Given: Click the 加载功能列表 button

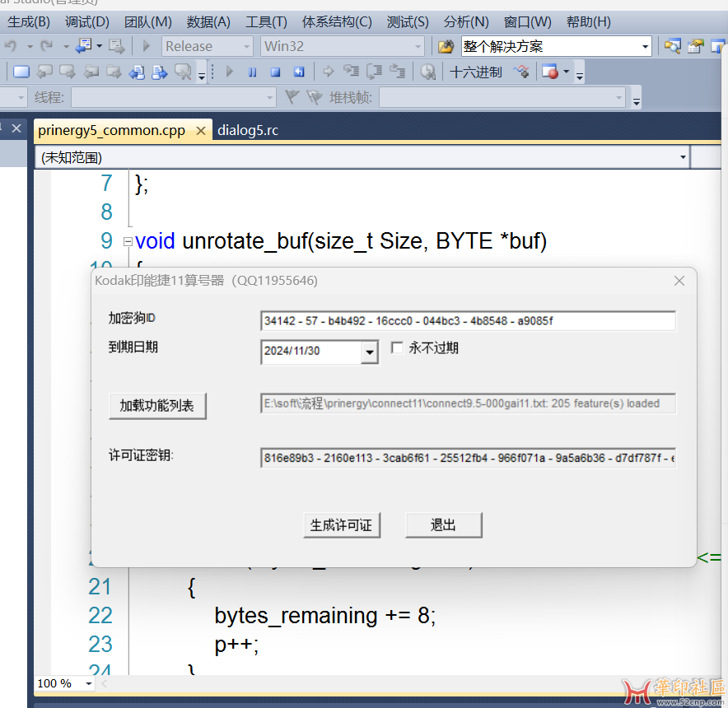Looking at the screenshot, I should (x=157, y=406).
